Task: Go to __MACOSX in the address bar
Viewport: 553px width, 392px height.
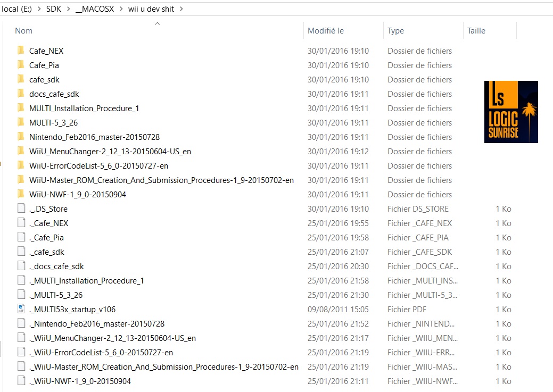Action: [x=95, y=9]
